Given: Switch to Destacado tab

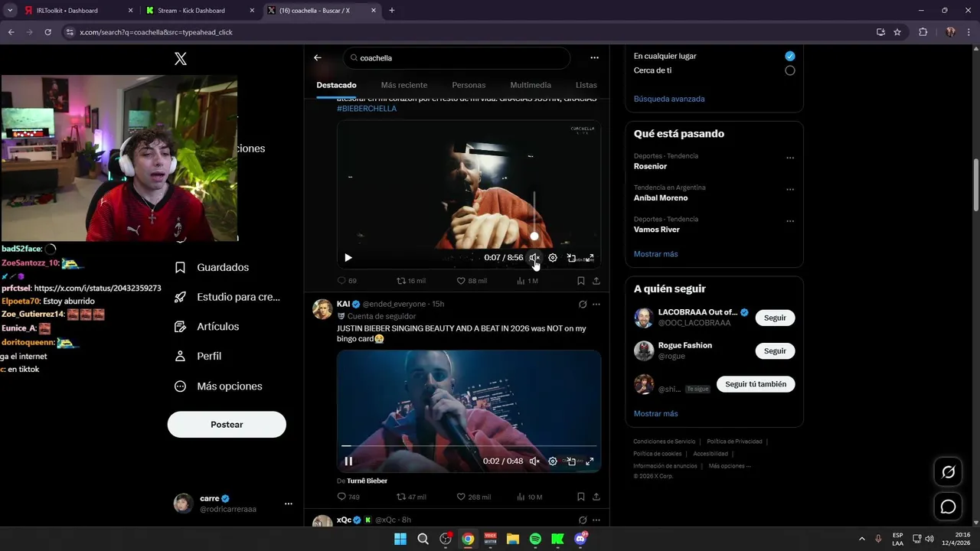Looking at the screenshot, I should coord(336,85).
